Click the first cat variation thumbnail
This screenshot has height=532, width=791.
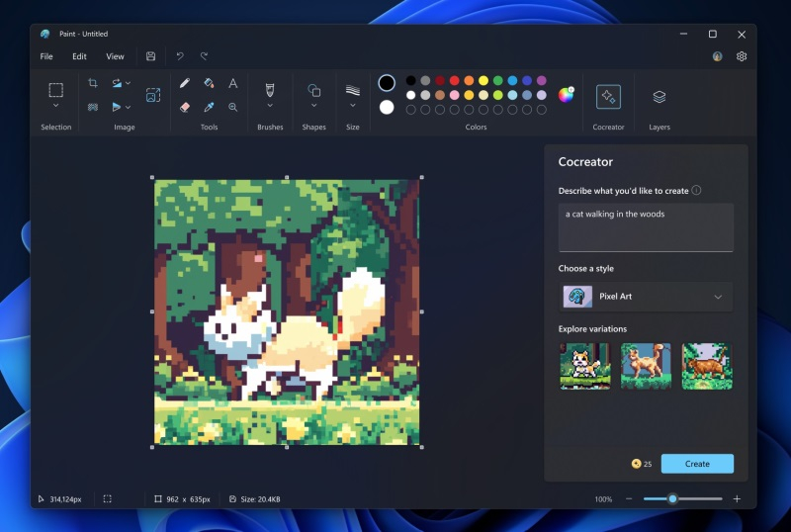(x=584, y=366)
